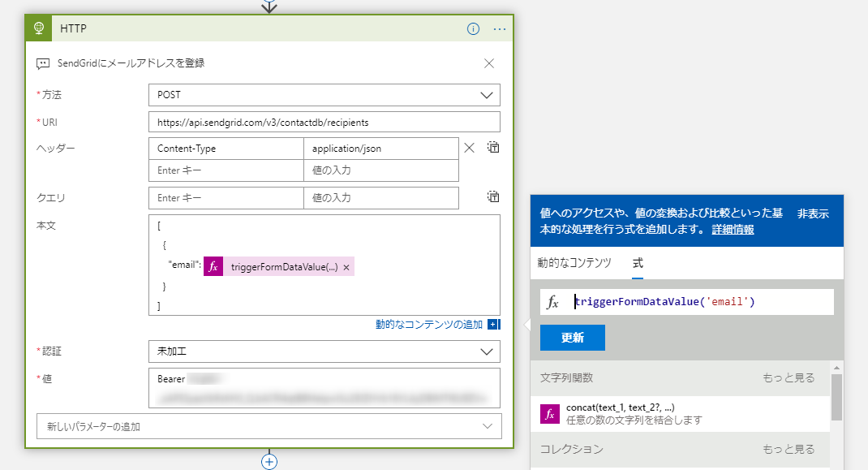Click the query Enter キー field
868x470 pixels.
pos(226,198)
